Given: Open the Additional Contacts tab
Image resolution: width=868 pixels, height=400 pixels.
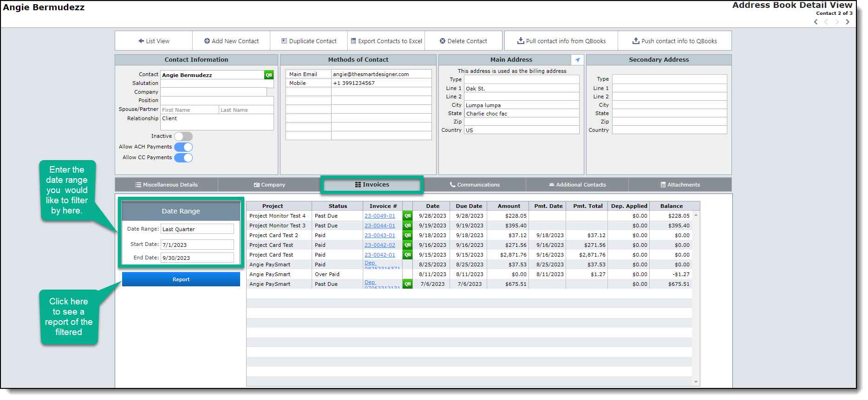Looking at the screenshot, I should pos(577,185).
